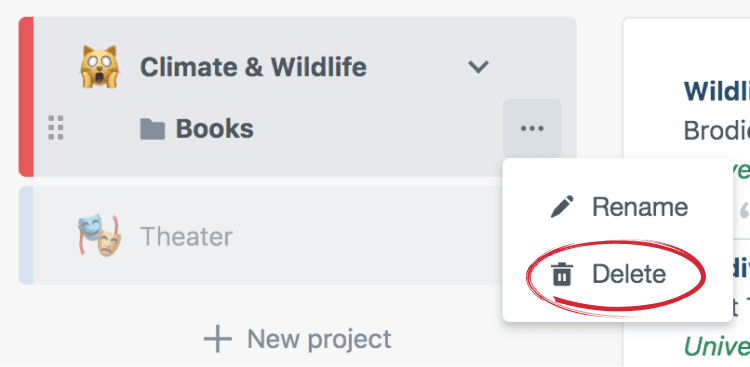Click the red color bar on Climate & Wildlife
The image size is (750, 367).
[26, 97]
